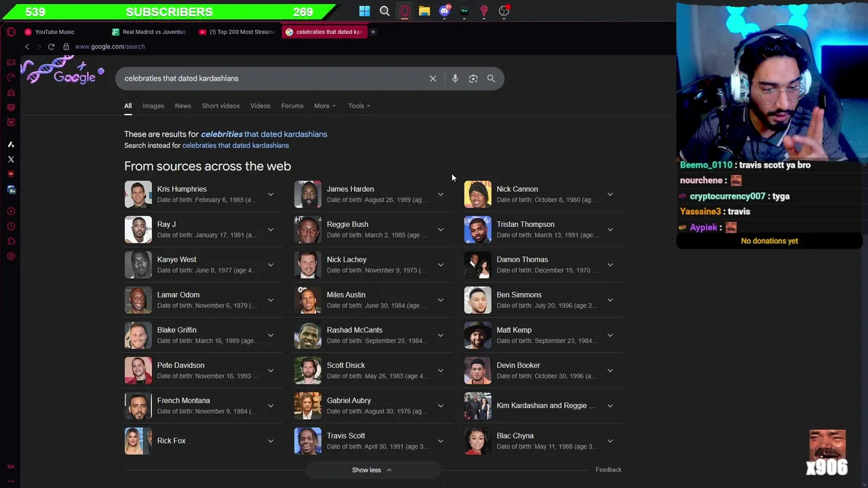Click the taskbar search magnifier
The image size is (868, 488).
[x=384, y=11]
